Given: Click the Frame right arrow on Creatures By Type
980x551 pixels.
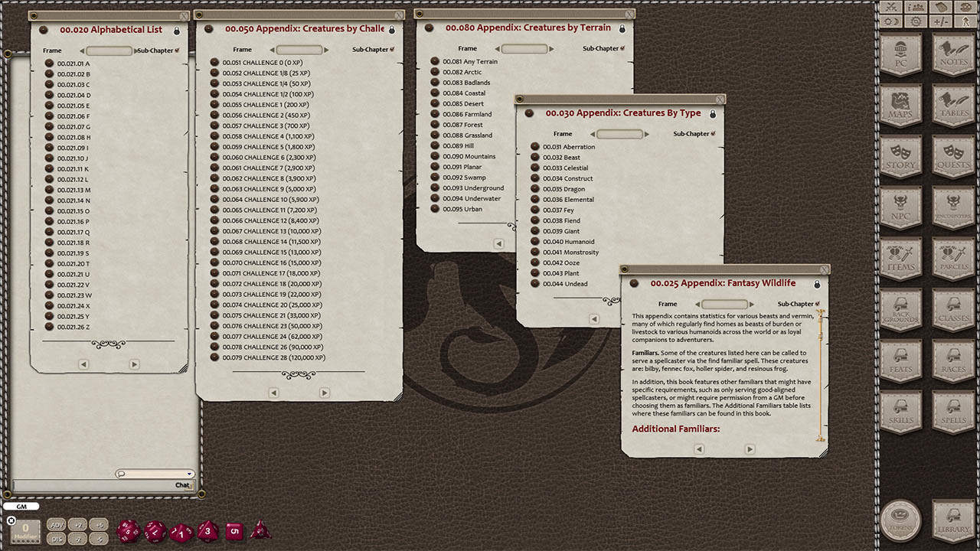Looking at the screenshot, I should pos(647,133).
